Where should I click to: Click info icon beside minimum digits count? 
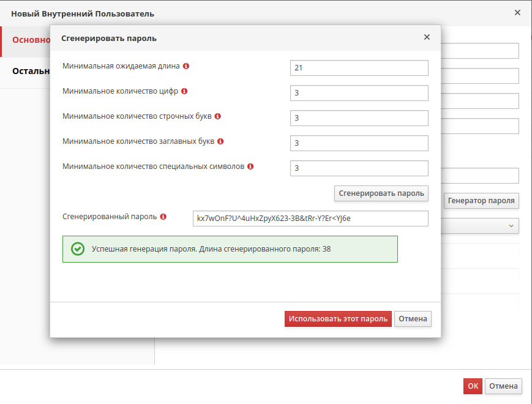tap(184, 91)
